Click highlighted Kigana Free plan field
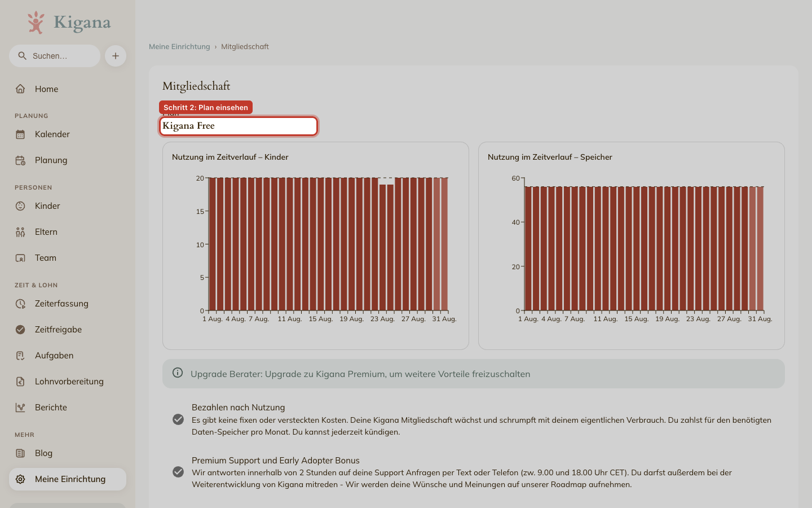This screenshot has width=812, height=508. (x=239, y=126)
